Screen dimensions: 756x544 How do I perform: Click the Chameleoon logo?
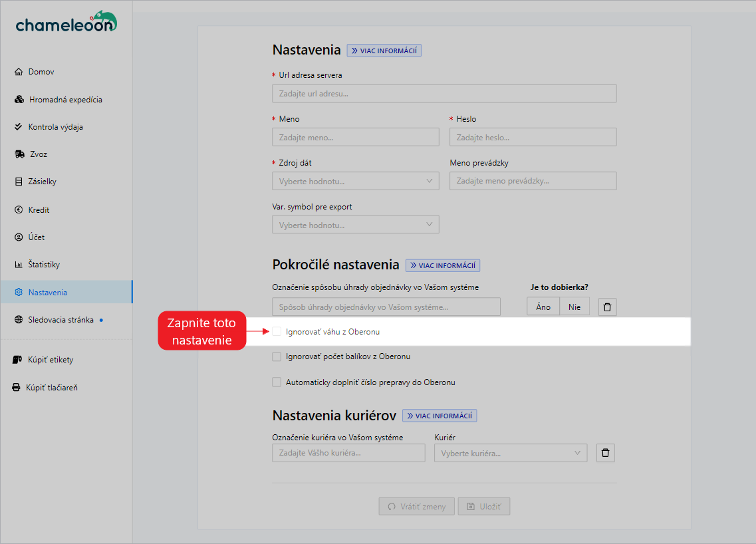[66, 22]
